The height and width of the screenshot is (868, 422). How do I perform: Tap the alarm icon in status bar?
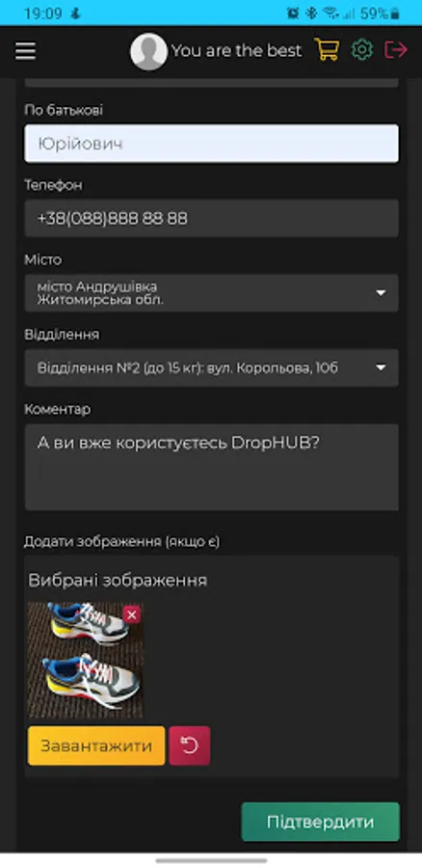point(293,13)
